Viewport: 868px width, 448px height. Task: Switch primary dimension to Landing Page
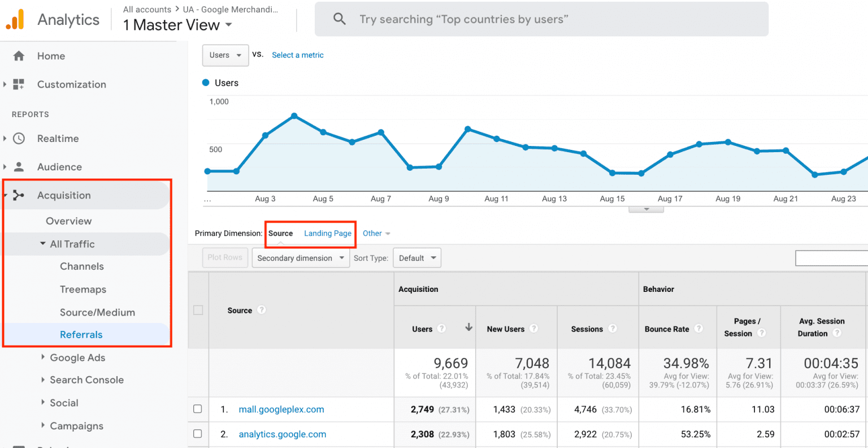pyautogui.click(x=328, y=233)
